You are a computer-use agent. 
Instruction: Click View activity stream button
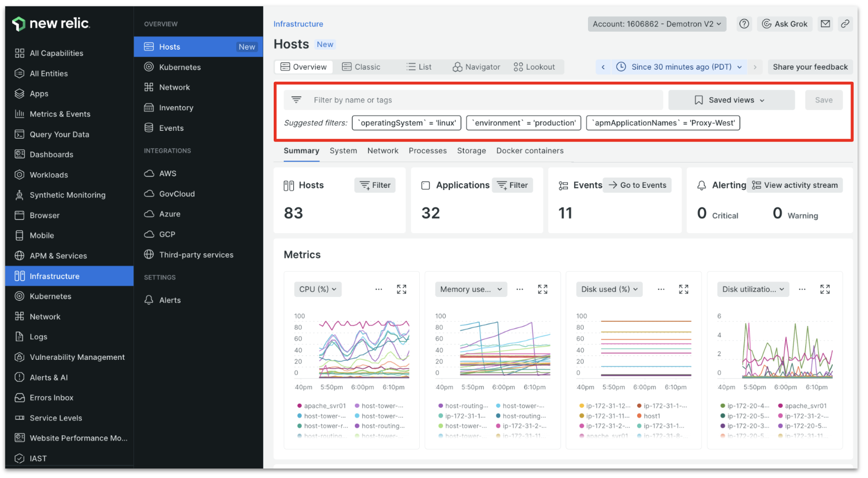(795, 185)
